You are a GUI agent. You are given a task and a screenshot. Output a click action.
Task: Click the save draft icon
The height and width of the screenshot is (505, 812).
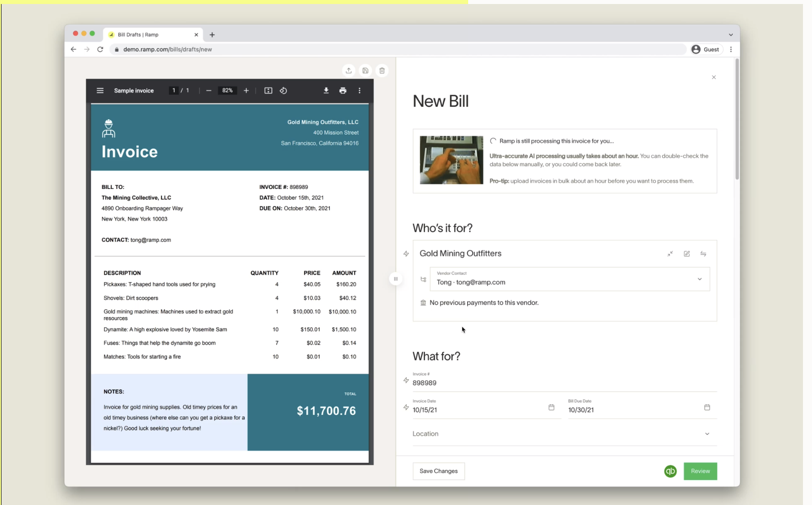365,71
